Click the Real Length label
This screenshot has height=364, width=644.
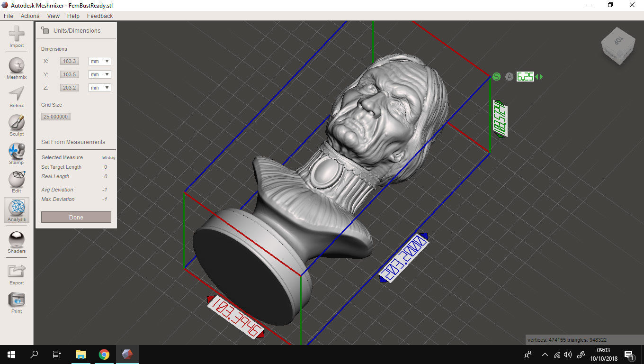pyautogui.click(x=55, y=176)
